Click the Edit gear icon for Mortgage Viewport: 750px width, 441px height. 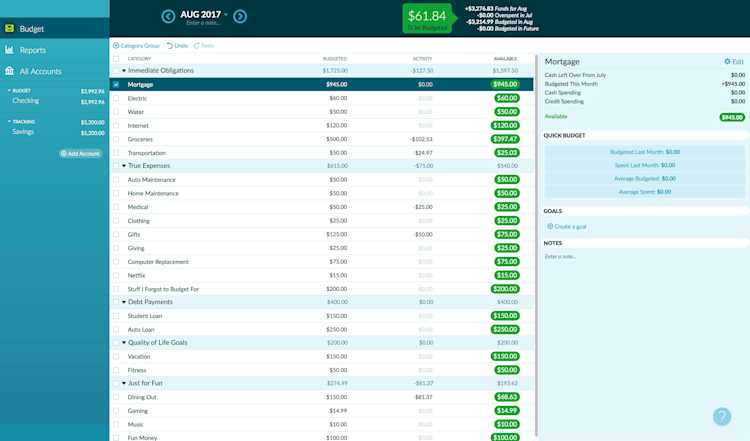pyautogui.click(x=727, y=61)
